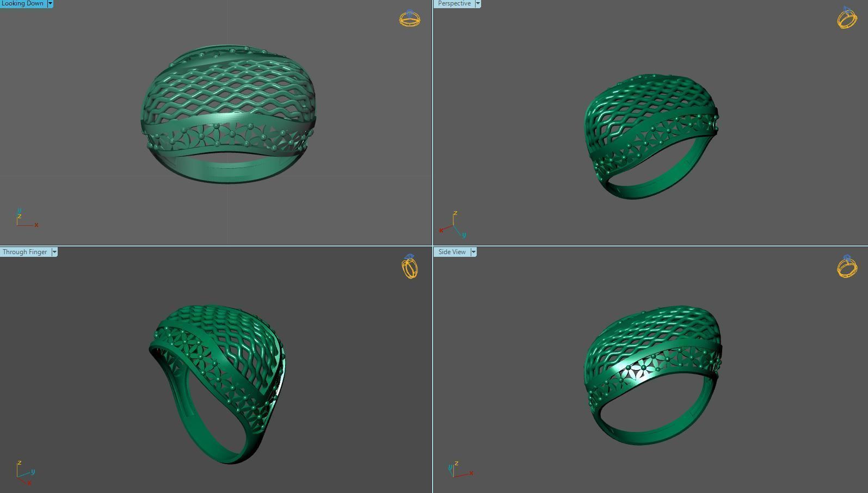This screenshot has height=493, width=868.
Task: Click the Looking Down viewport label
Action: [x=23, y=3]
